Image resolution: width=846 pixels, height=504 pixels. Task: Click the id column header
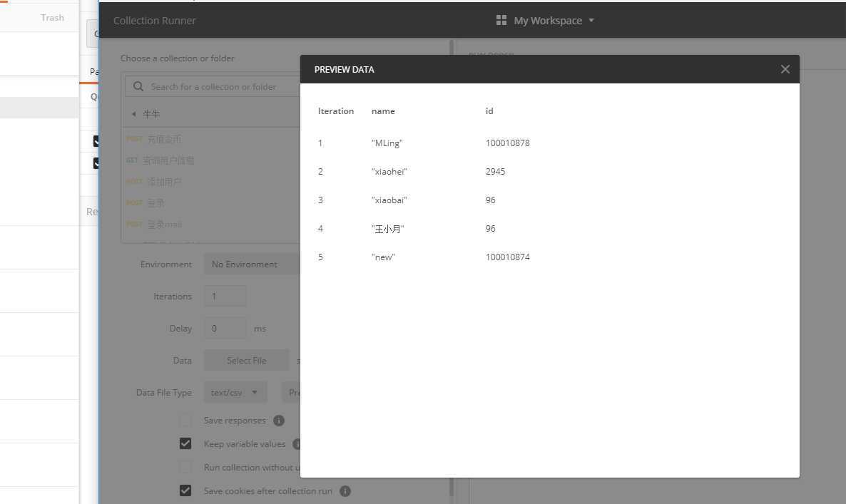(x=489, y=111)
